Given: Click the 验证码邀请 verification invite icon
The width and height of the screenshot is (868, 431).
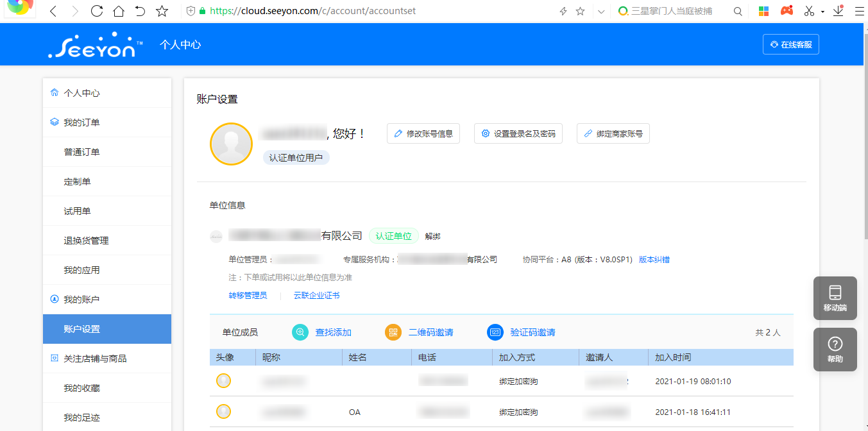Looking at the screenshot, I should [x=495, y=332].
